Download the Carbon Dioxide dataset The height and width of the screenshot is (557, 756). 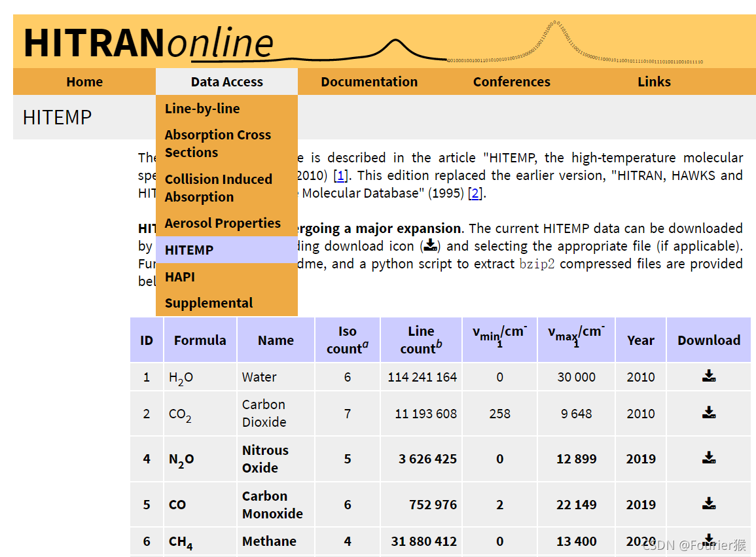tap(709, 412)
